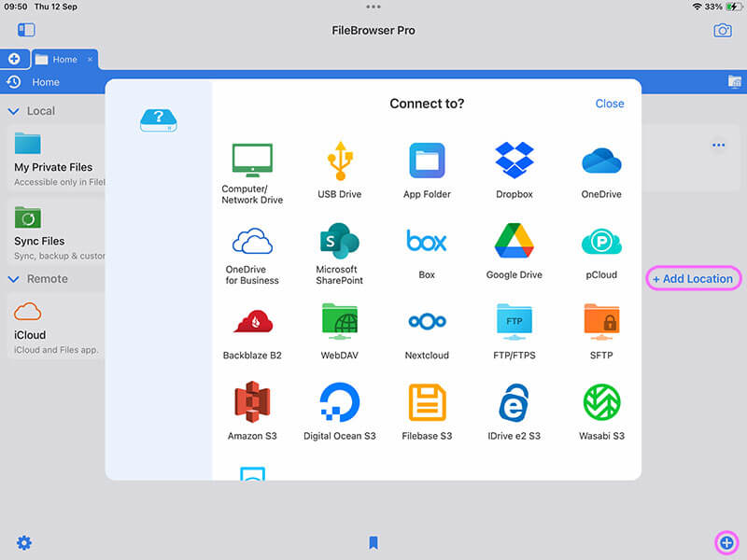Image resolution: width=747 pixels, height=560 pixels.
Task: Close the Home tab with its X
Action: 90,60
